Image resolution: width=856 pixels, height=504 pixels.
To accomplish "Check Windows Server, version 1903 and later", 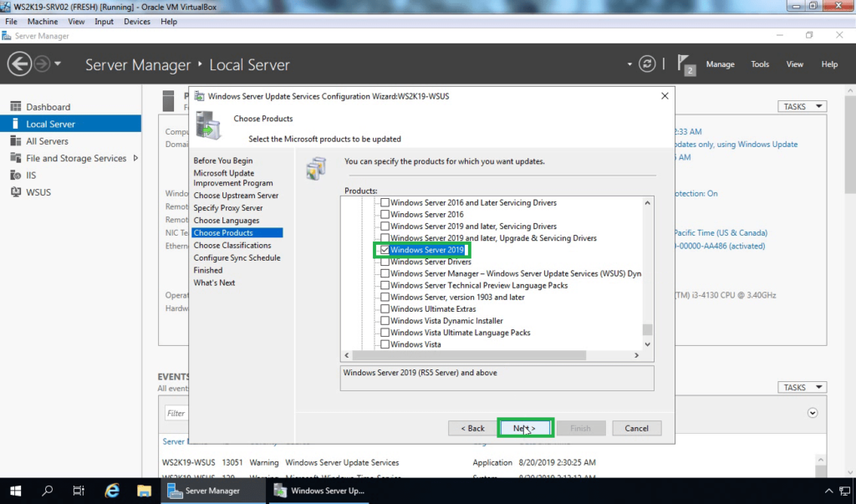I will pyautogui.click(x=385, y=298).
